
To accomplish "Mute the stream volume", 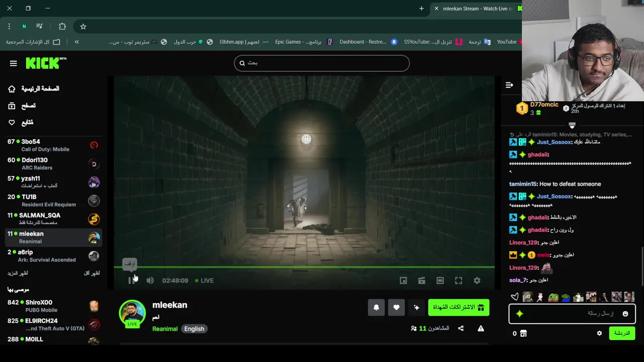I will [150, 281].
